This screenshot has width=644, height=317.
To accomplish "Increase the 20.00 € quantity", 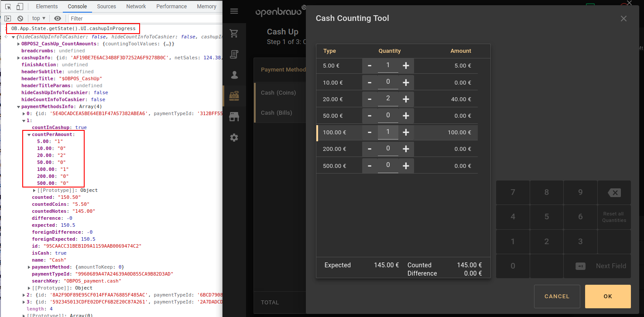I will coord(406,99).
